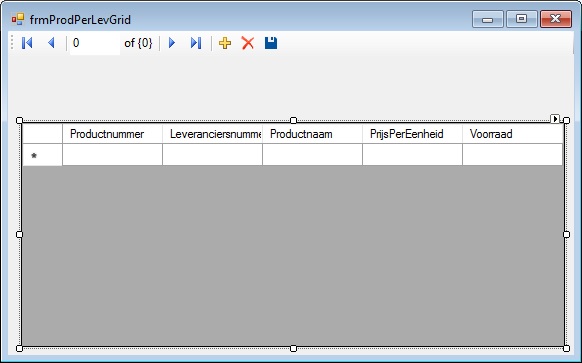Click the empty cell under Productnaam
Image resolution: width=582 pixels, height=363 pixels.
pos(312,154)
